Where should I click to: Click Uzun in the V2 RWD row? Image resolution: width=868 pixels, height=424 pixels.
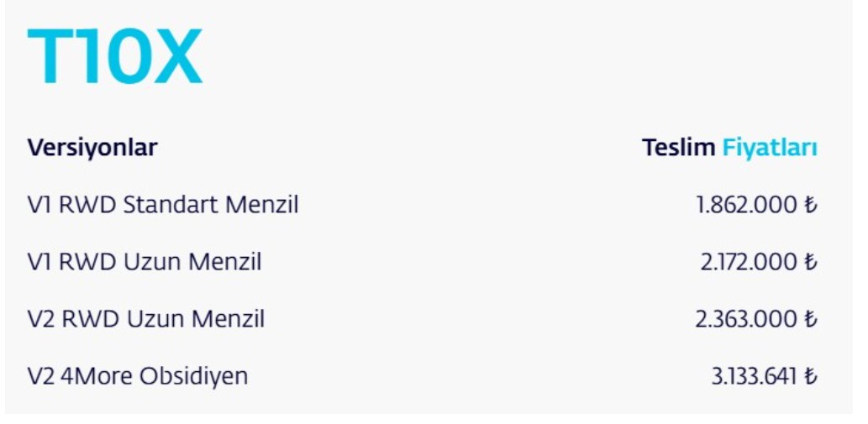pyautogui.click(x=156, y=319)
